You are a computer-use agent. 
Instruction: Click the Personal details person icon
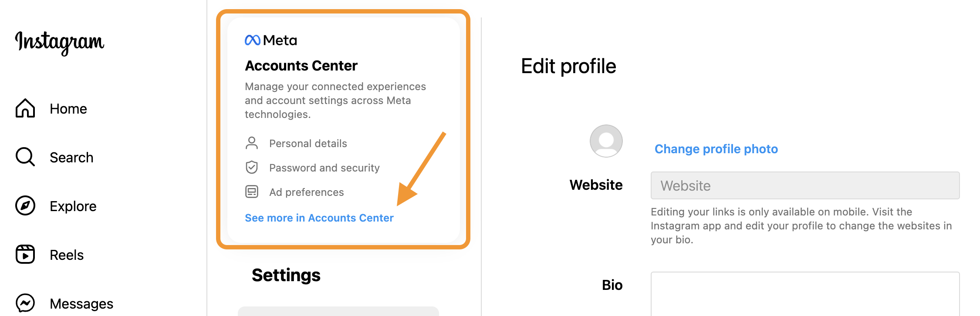pyautogui.click(x=252, y=143)
